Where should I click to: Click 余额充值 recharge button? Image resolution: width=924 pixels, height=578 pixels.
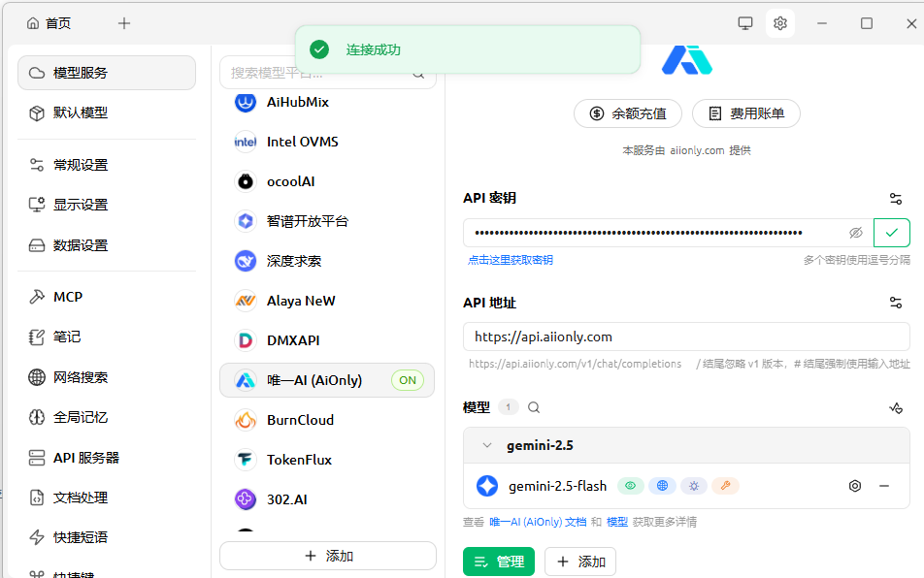pos(628,113)
